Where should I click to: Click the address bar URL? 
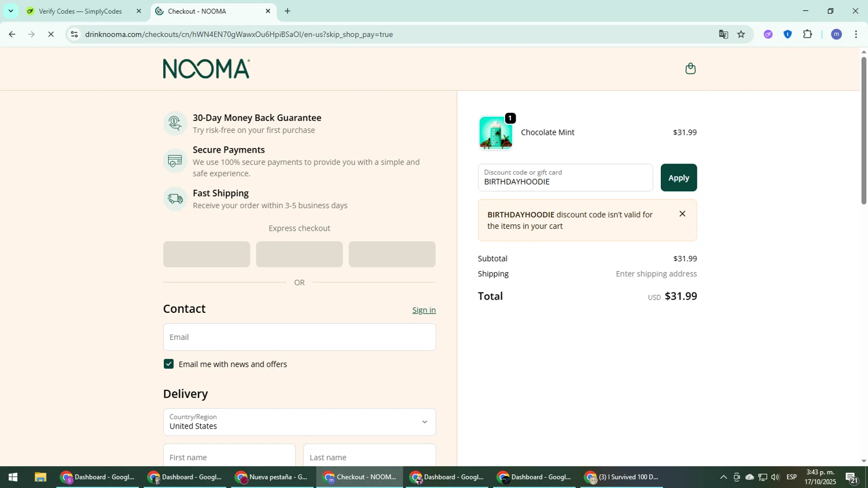[239, 34]
